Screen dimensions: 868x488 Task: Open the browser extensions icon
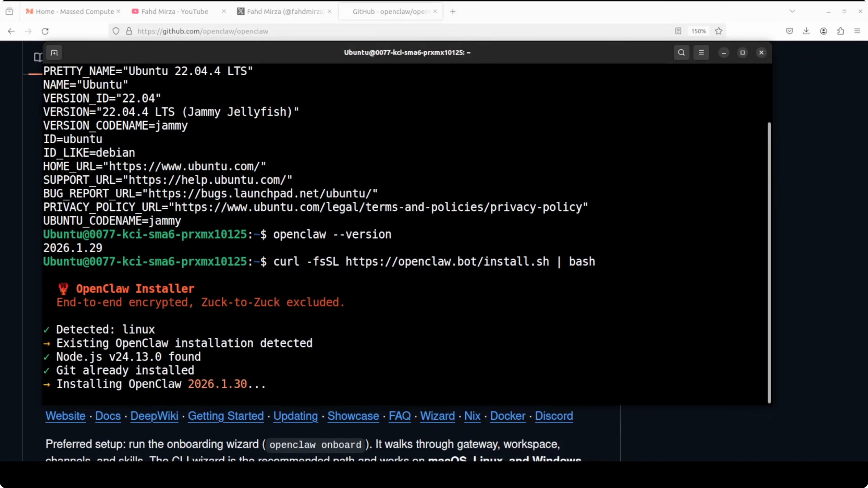840,31
